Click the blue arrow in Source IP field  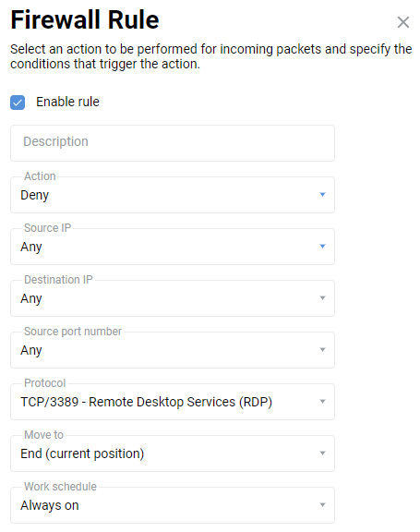[322, 246]
